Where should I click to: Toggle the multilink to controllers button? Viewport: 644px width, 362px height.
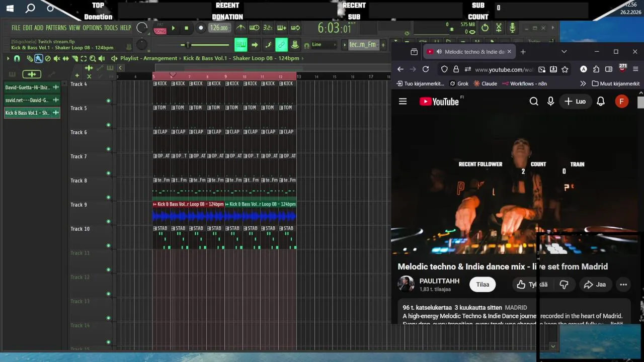coord(281,45)
